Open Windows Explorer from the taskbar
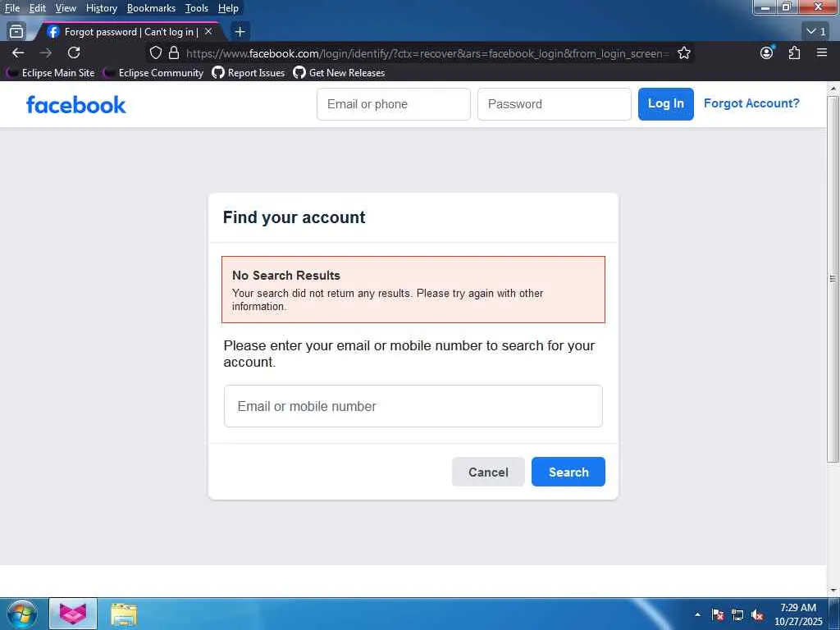 pyautogui.click(x=124, y=614)
